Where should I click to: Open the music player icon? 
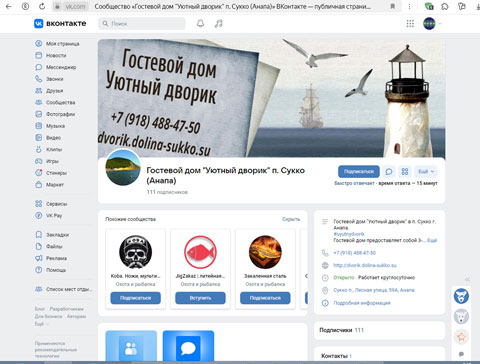219,23
